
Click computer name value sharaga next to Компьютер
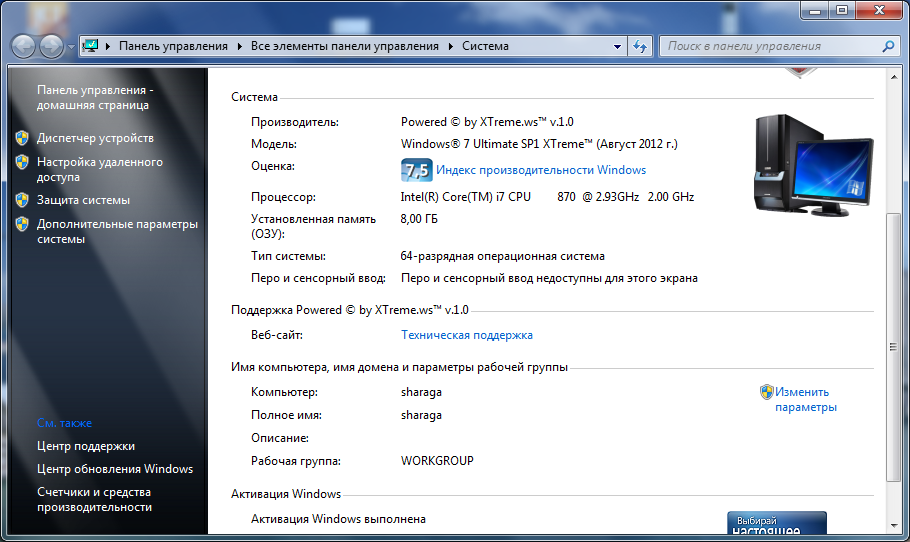421,392
